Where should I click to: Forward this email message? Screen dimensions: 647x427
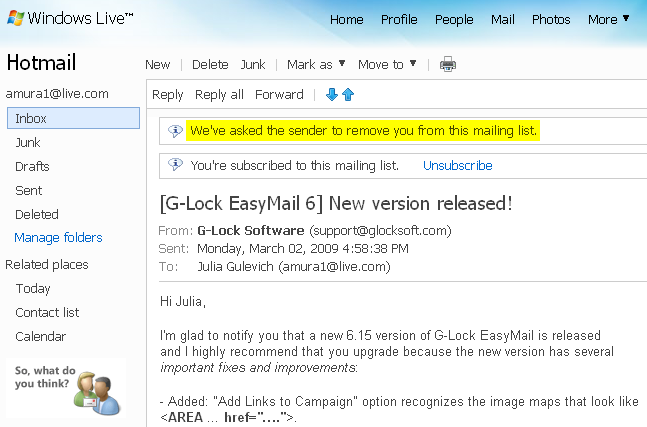[279, 94]
